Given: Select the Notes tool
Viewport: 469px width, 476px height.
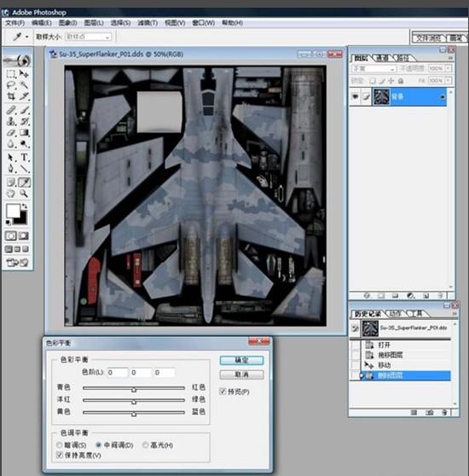Looking at the screenshot, I should click(11, 183).
